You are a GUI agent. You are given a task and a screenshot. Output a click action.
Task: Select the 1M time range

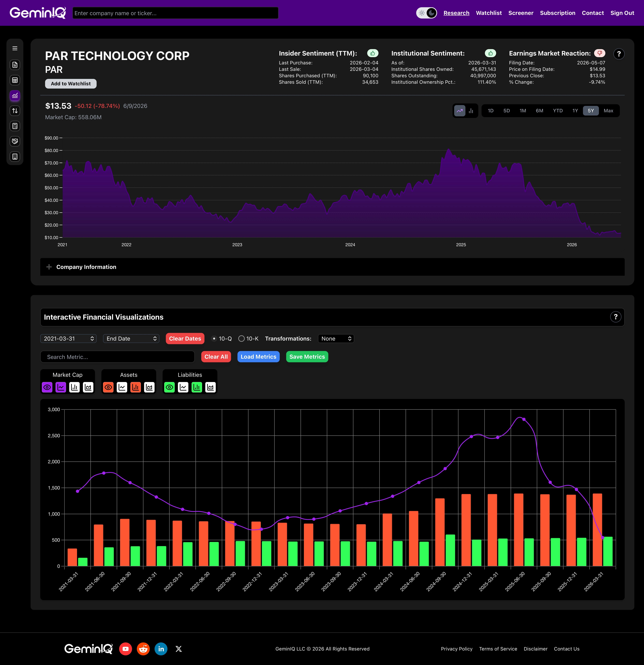tap(523, 111)
